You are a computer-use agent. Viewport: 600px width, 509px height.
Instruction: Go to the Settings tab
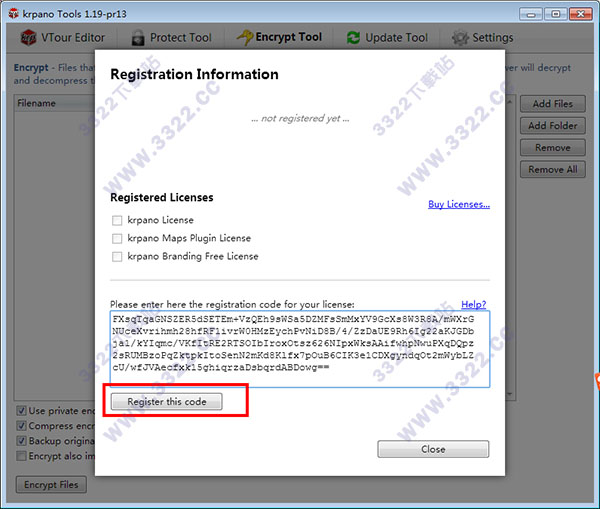coord(483,38)
